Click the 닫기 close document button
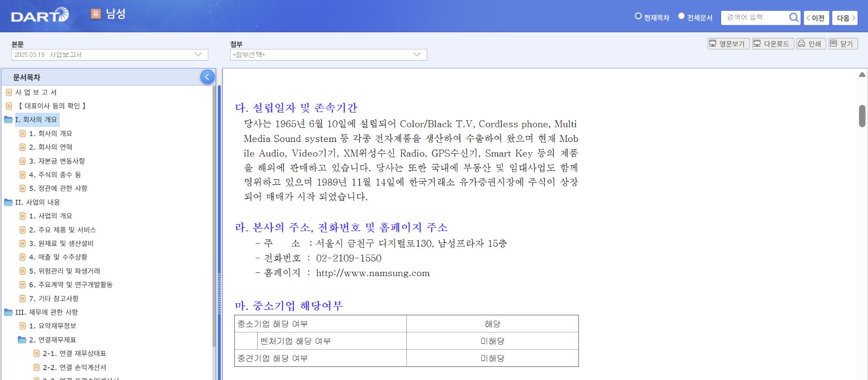 [x=843, y=44]
